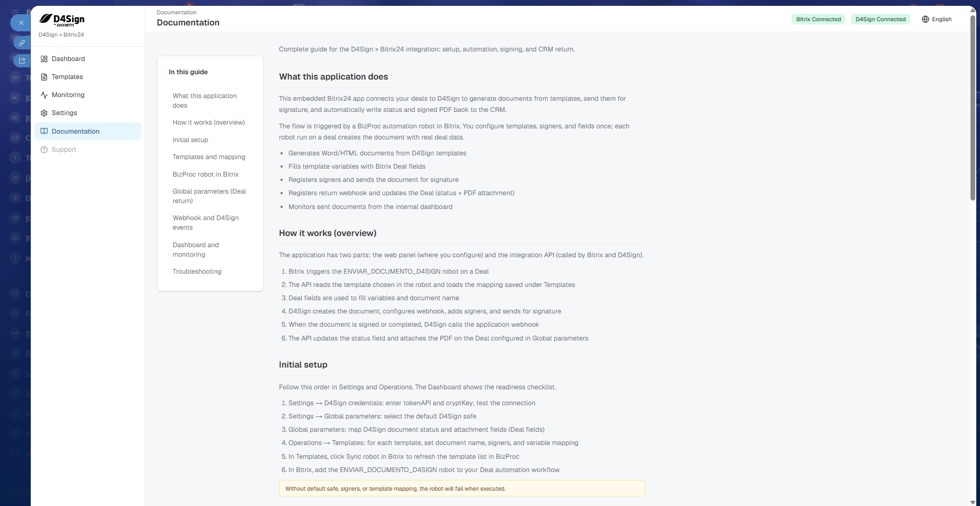Select 'Templates and mapping' guide link

208,157
